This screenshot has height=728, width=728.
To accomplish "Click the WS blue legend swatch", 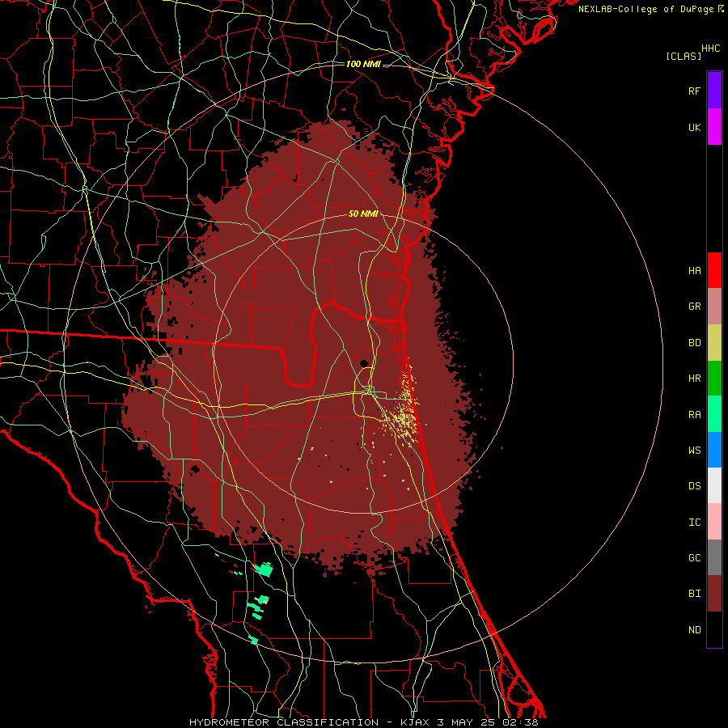I will (714, 450).
